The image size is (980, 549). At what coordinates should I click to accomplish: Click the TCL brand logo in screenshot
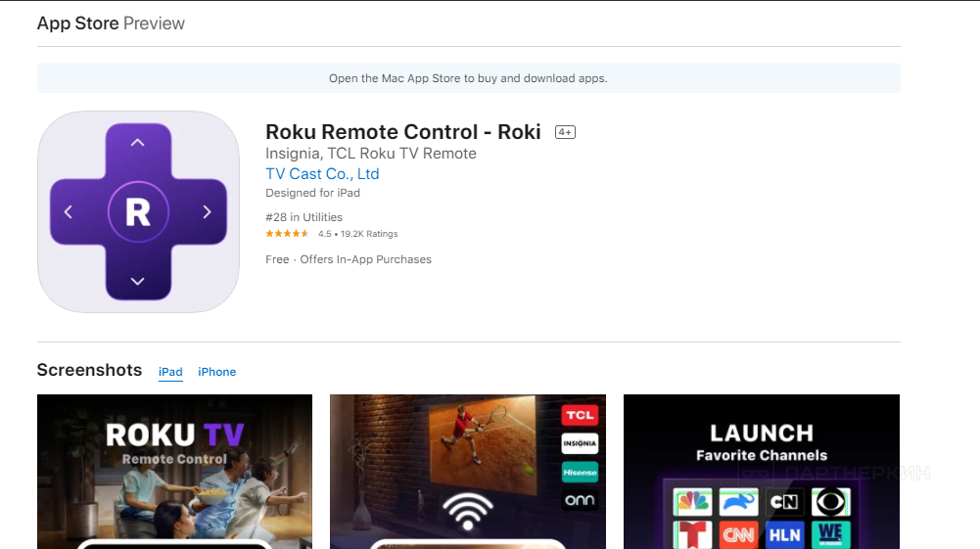click(x=580, y=415)
